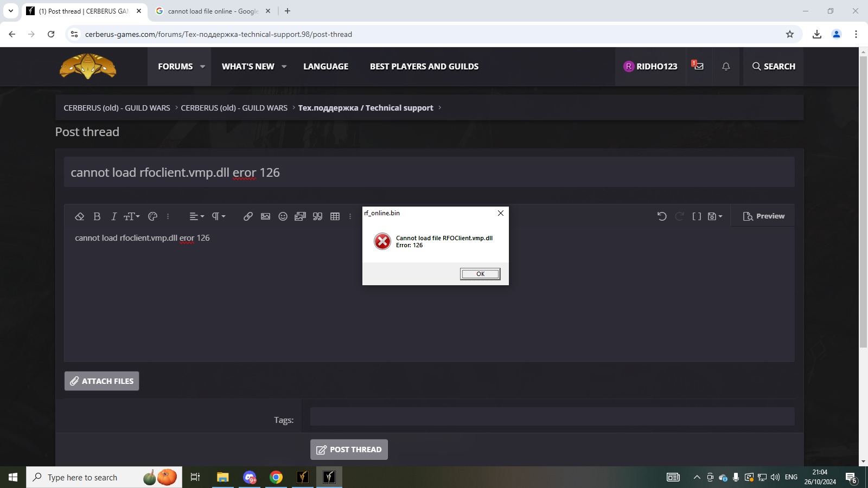Insert a link via chain icon
The image size is (868, 488).
click(248, 216)
